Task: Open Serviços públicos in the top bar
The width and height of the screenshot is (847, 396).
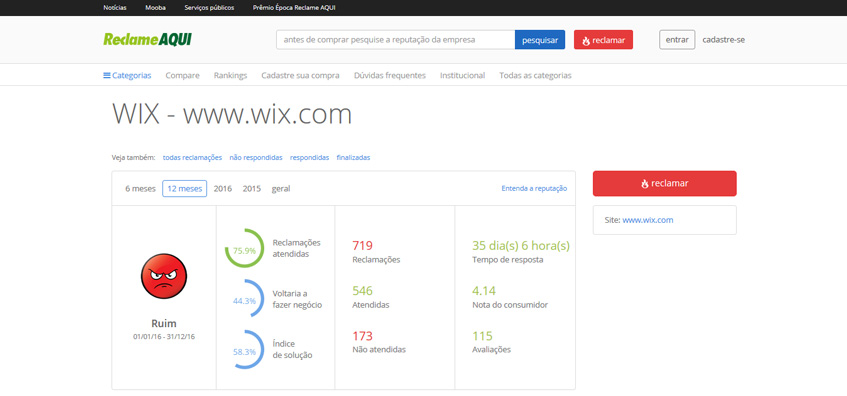Action: click(209, 8)
